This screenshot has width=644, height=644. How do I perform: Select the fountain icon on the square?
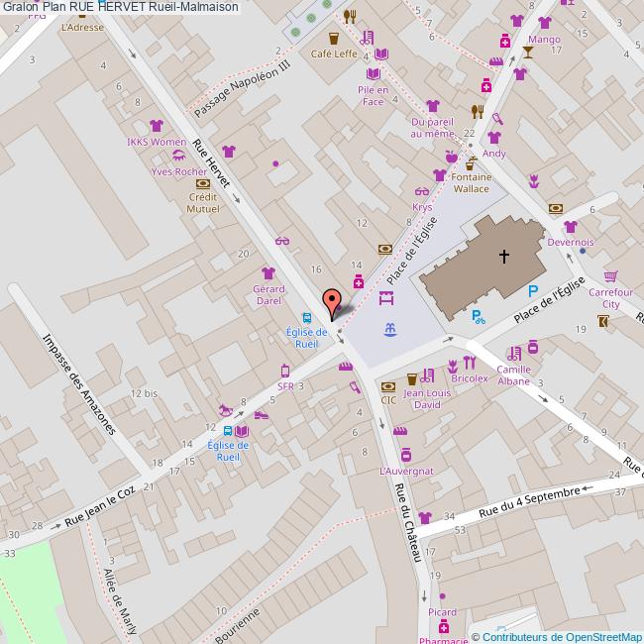pyautogui.click(x=388, y=329)
